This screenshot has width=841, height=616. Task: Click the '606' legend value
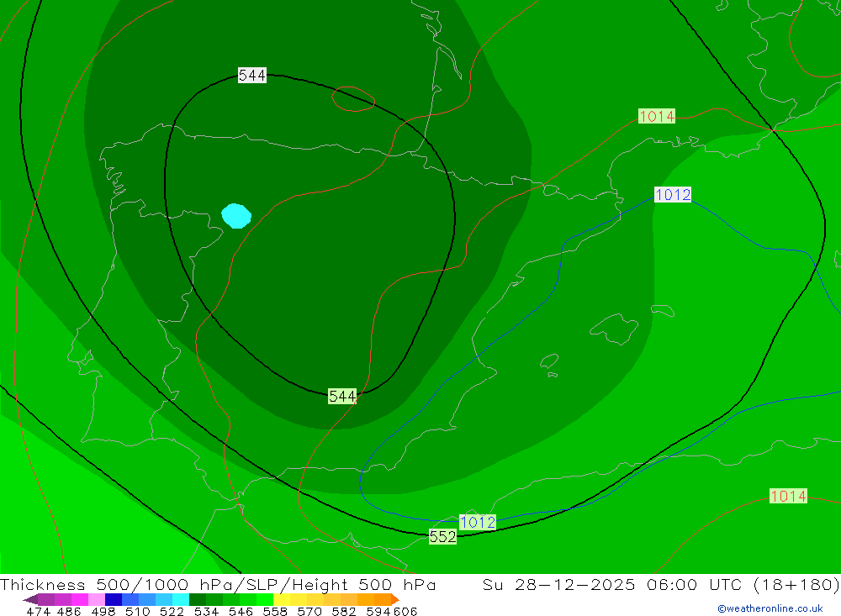(405, 611)
